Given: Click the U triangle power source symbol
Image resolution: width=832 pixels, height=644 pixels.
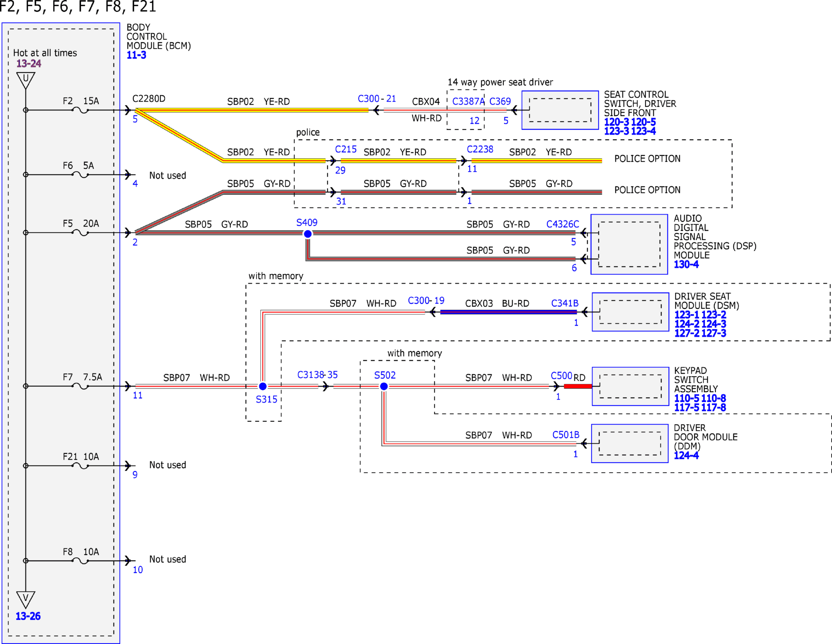Looking at the screenshot, I should (26, 80).
